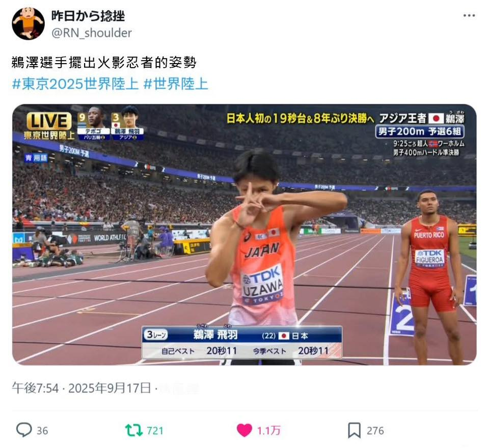
Task: Click the post text about 鵜澤選手
Action: 104,62
